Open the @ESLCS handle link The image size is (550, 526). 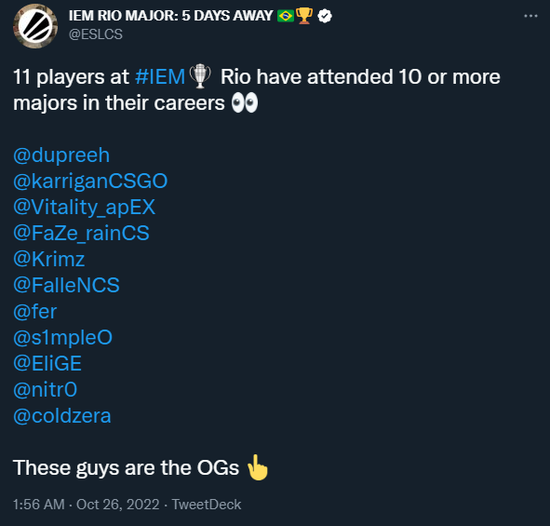click(95, 34)
